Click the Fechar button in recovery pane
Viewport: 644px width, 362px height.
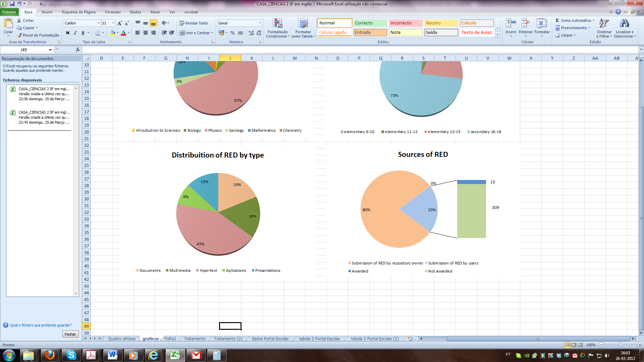point(70,334)
